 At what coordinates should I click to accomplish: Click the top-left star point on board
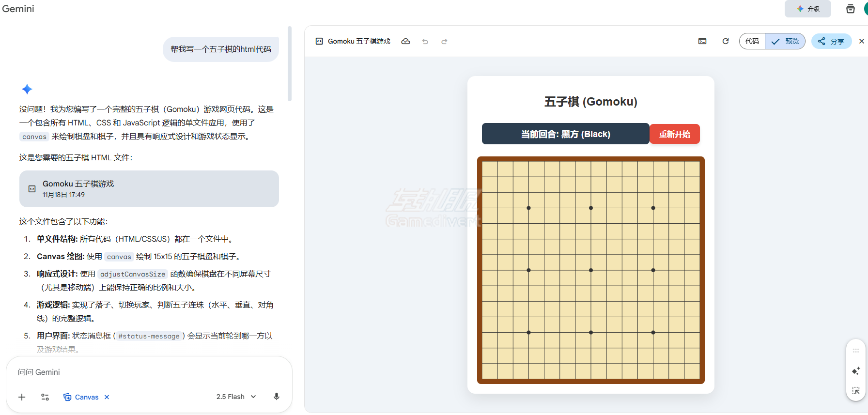pyautogui.click(x=529, y=208)
